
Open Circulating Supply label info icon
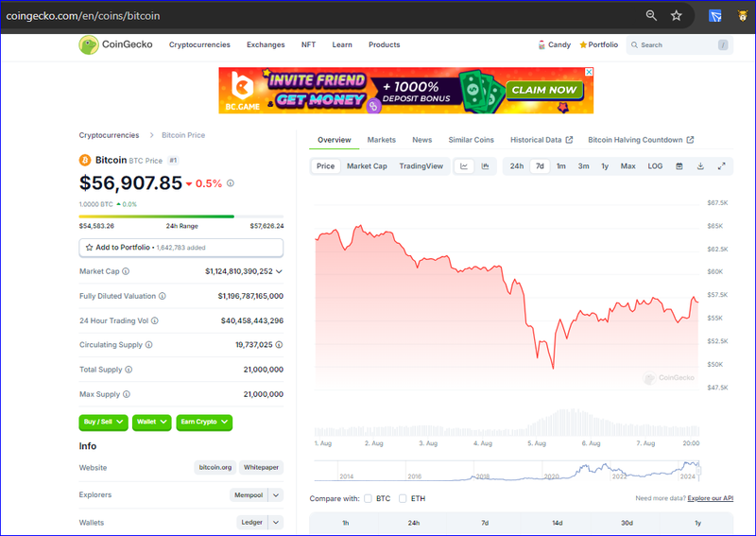pos(149,345)
